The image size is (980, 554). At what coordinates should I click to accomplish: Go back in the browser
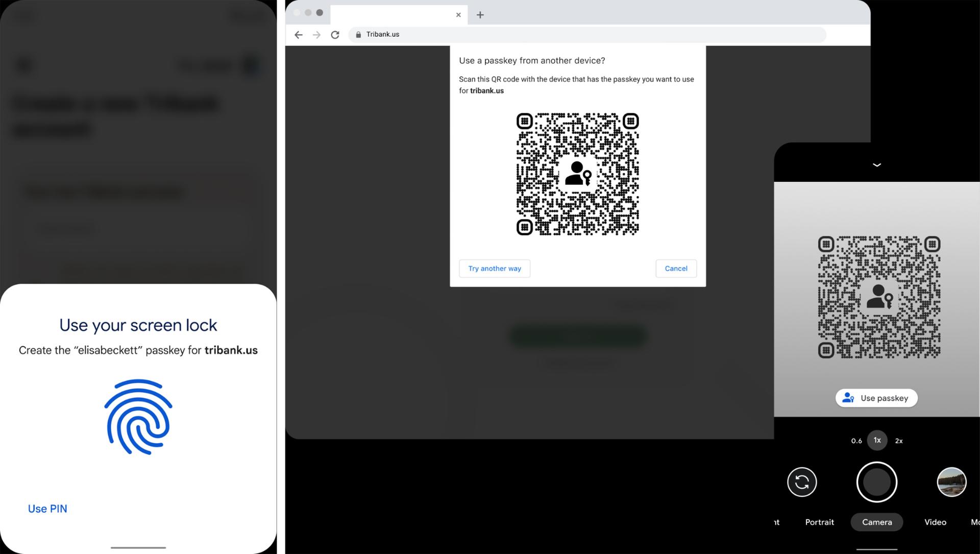pos(299,35)
